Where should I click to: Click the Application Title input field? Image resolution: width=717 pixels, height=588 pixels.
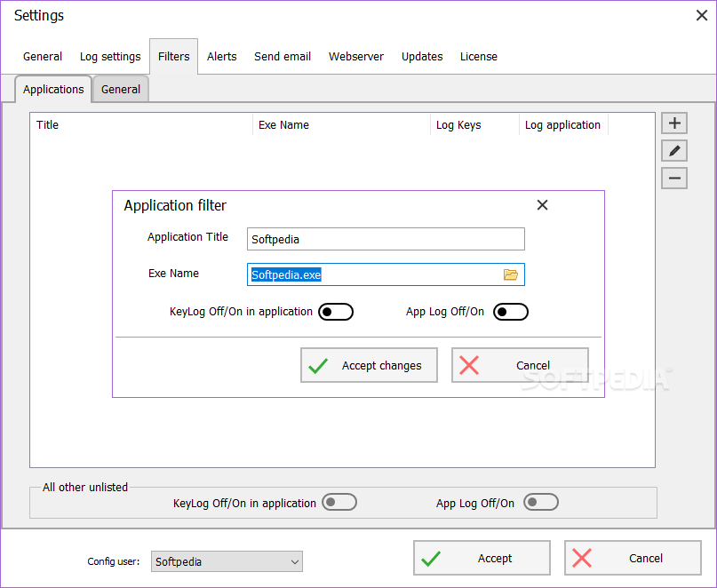386,239
